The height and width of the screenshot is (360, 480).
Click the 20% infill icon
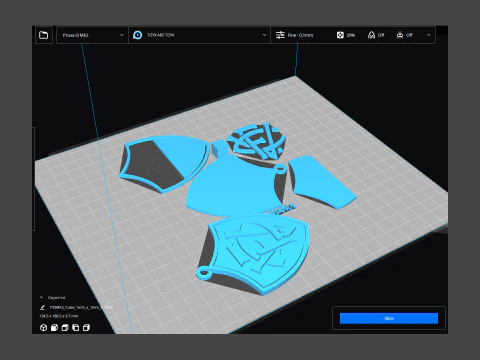pyautogui.click(x=340, y=35)
